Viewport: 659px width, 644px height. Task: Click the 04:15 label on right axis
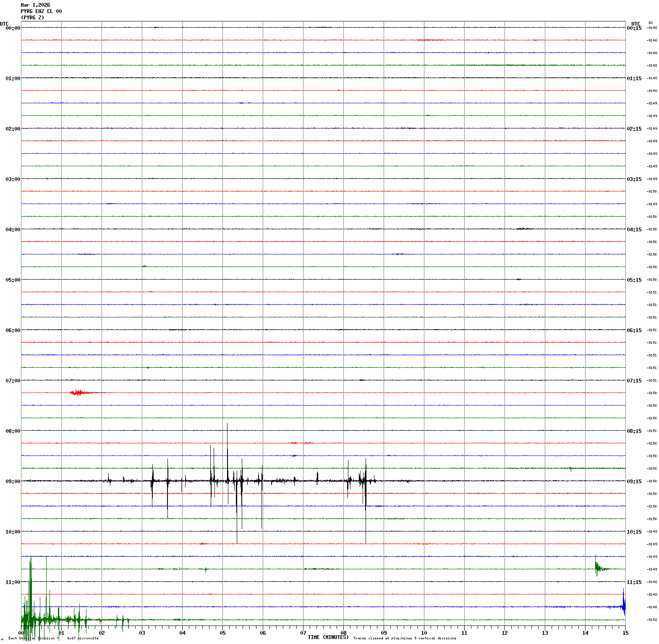tap(634, 230)
